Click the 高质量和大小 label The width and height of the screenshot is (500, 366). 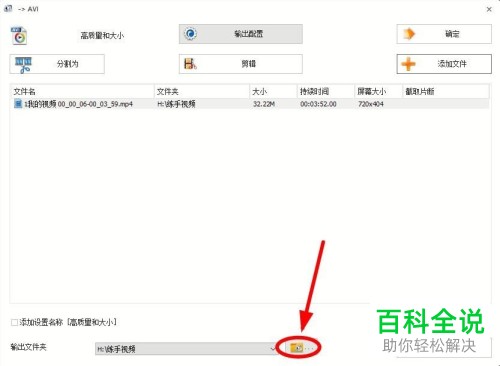[x=102, y=35]
